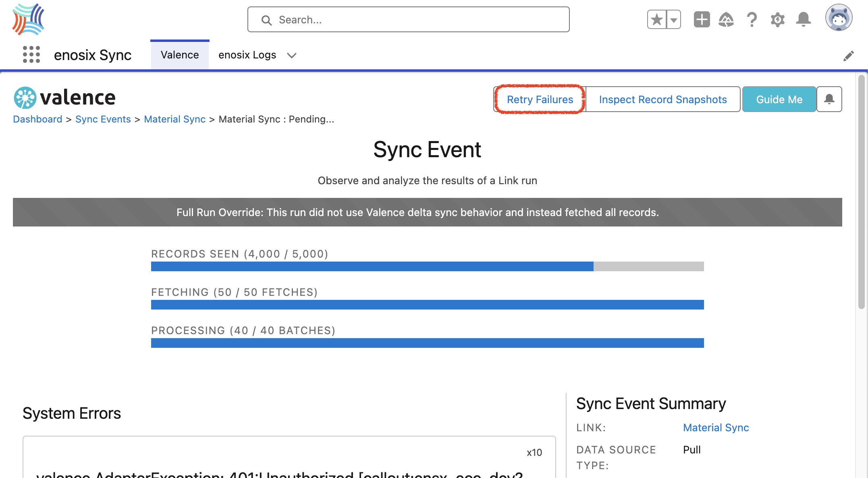Switch to the Valence tab
Viewport: 868px width, 478px height.
180,55
